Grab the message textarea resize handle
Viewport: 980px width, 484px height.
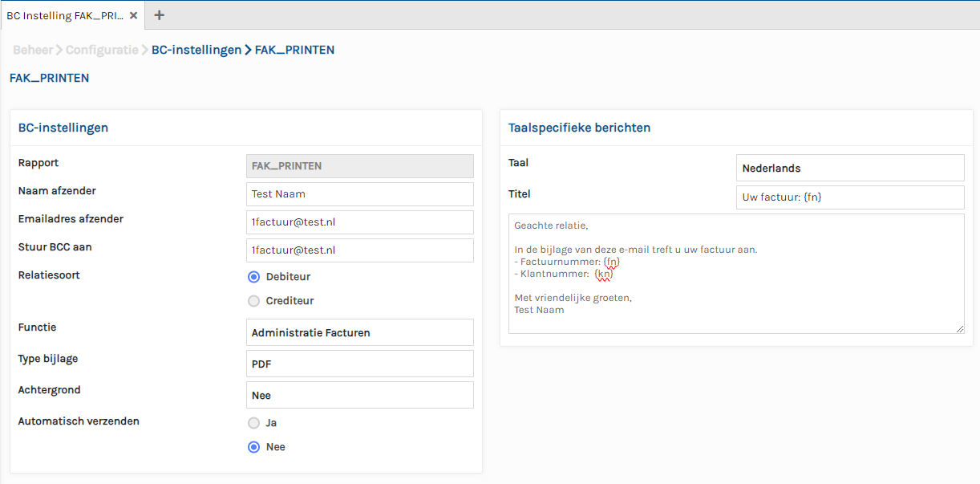point(959,328)
